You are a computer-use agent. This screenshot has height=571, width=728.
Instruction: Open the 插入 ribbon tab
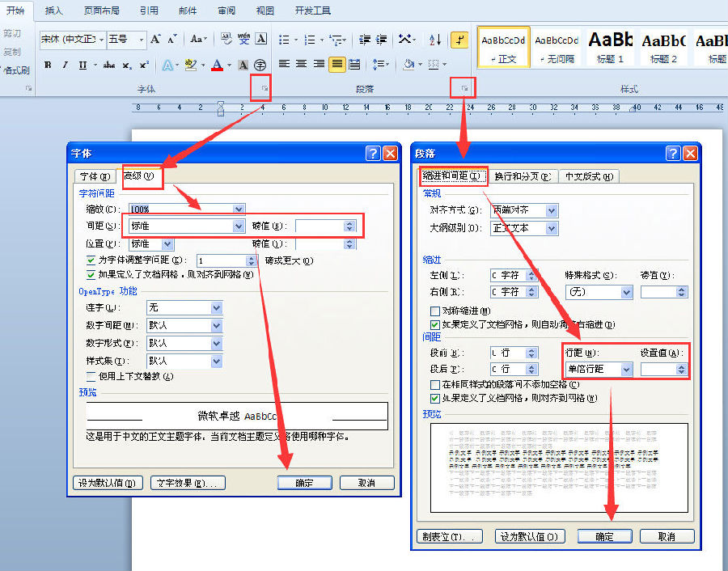click(x=53, y=11)
